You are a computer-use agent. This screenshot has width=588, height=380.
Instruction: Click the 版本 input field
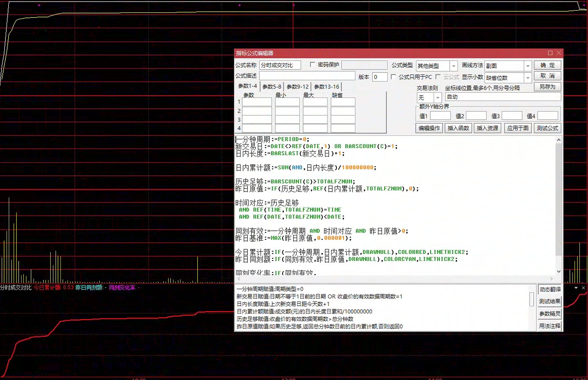[x=380, y=77]
